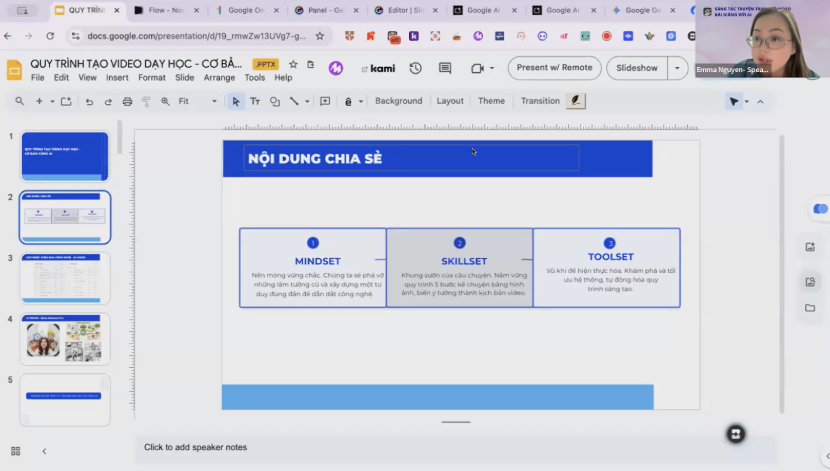Hide the menus with the up chevron
This screenshot has width=830, height=471.
pos(760,101)
